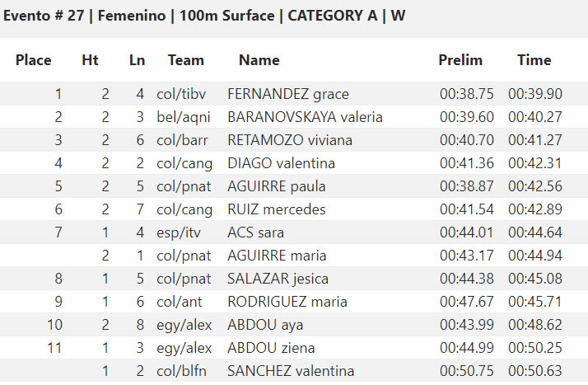Image resolution: width=588 pixels, height=385 pixels.
Task: Click the Ln column header
Action: 137,60
